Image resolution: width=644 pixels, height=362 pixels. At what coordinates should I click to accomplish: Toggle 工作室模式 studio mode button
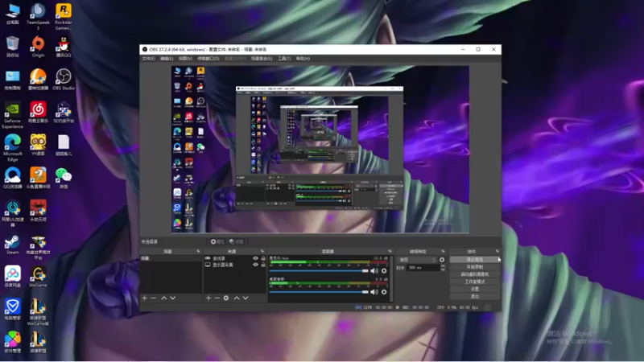point(475,282)
